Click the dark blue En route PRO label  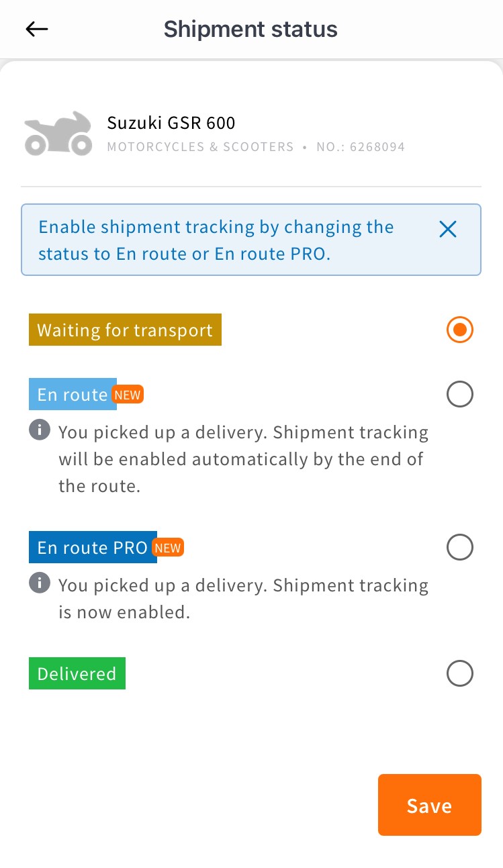coord(92,548)
